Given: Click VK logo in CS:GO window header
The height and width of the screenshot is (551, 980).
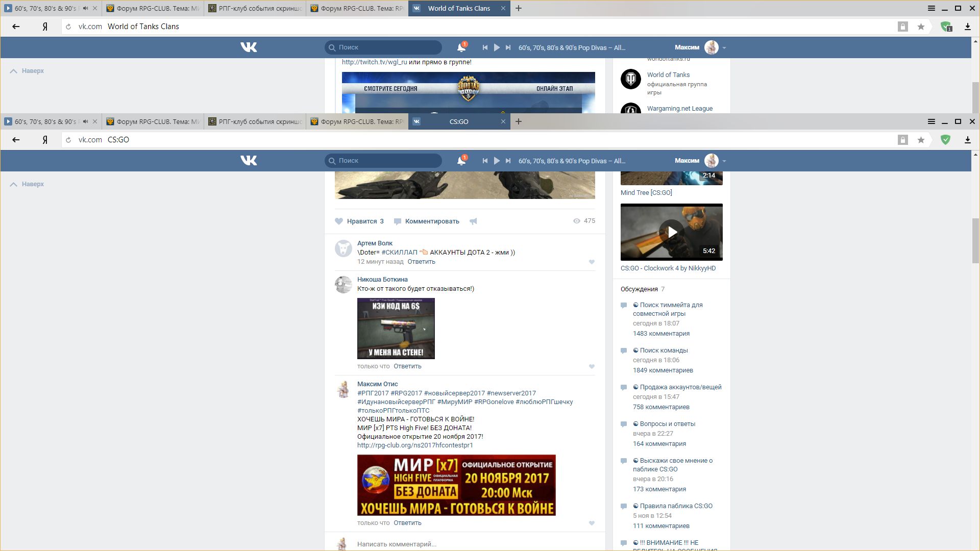Looking at the screenshot, I should (249, 161).
